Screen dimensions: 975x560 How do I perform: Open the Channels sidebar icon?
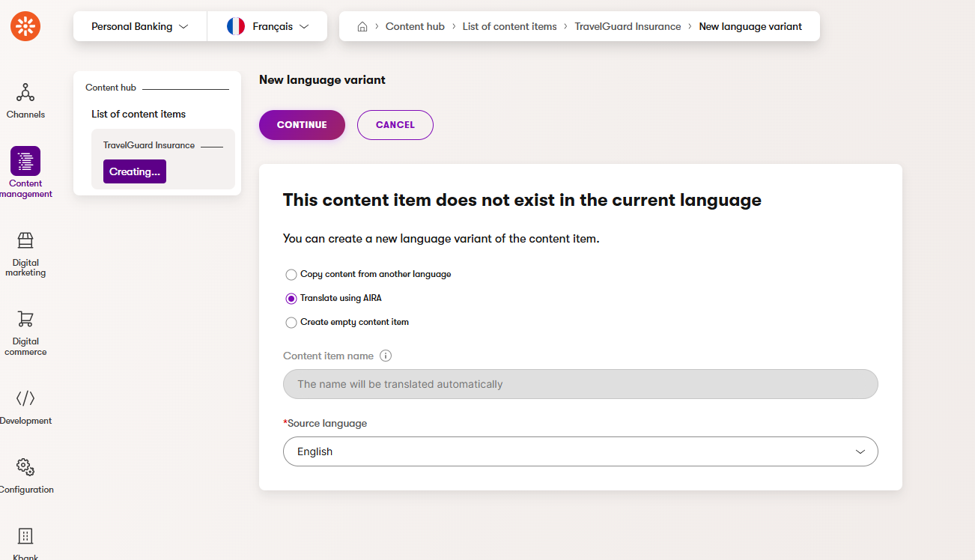click(x=25, y=93)
